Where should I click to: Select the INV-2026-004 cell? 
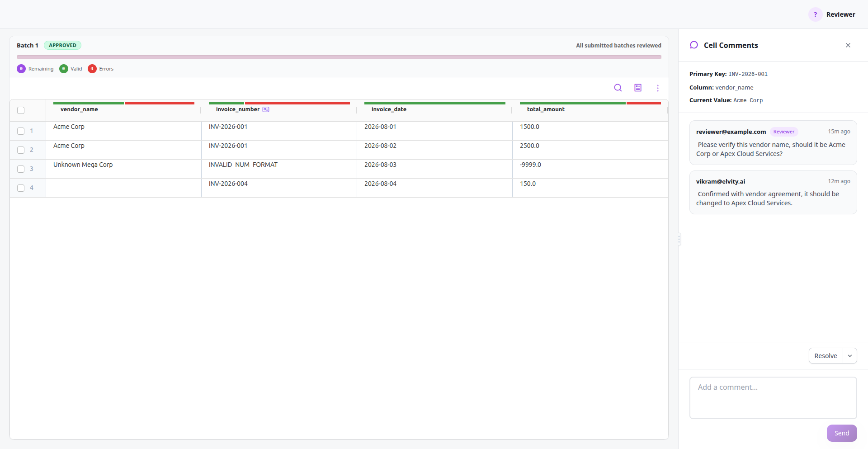pos(279,188)
